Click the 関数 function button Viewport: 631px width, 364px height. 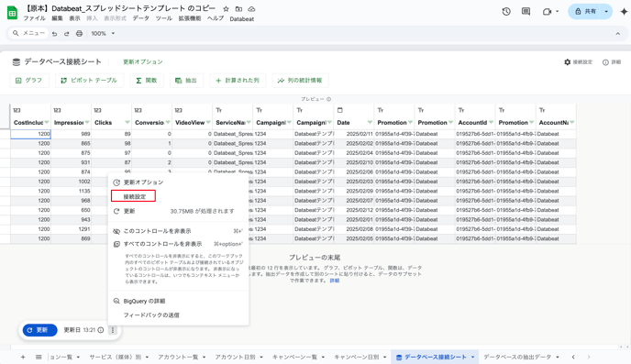(147, 81)
